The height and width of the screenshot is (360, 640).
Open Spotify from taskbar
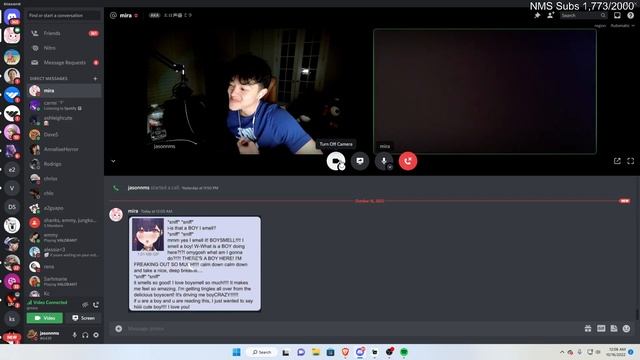tap(404, 352)
